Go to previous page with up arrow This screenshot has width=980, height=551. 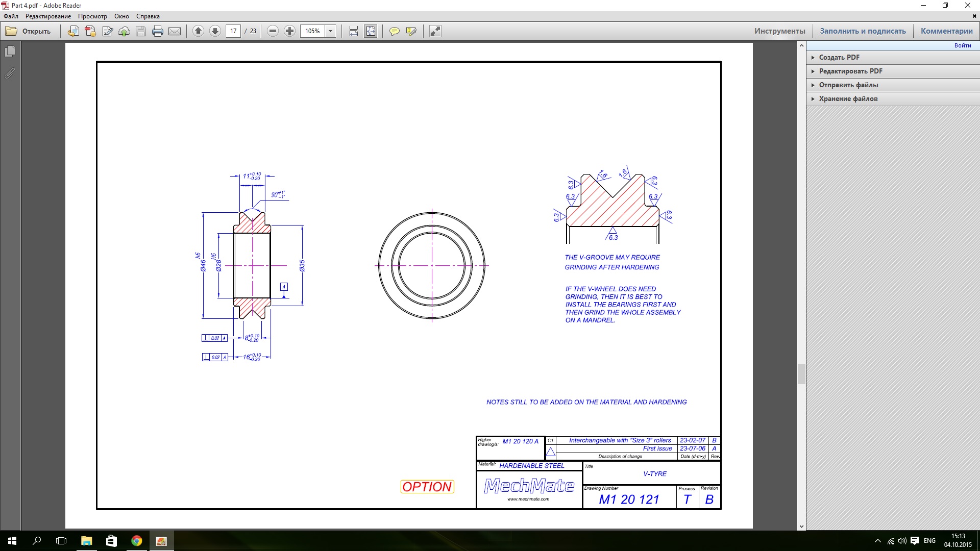[x=199, y=31]
